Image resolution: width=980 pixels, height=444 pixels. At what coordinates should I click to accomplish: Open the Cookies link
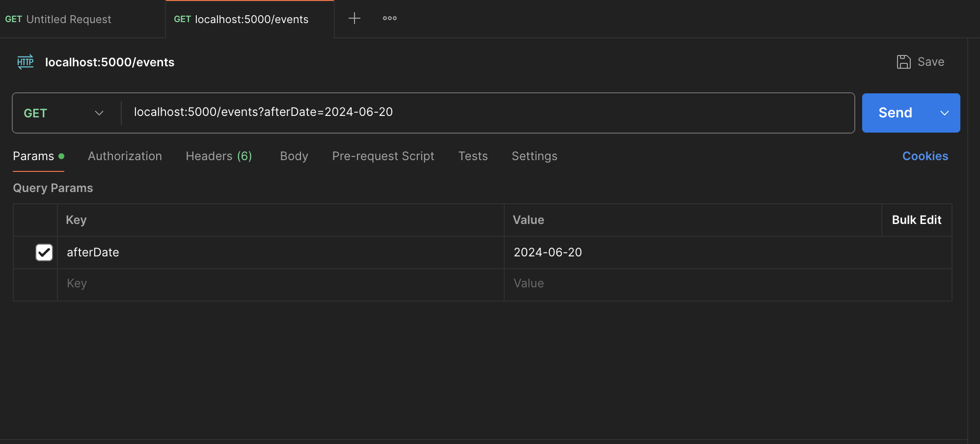[925, 156]
